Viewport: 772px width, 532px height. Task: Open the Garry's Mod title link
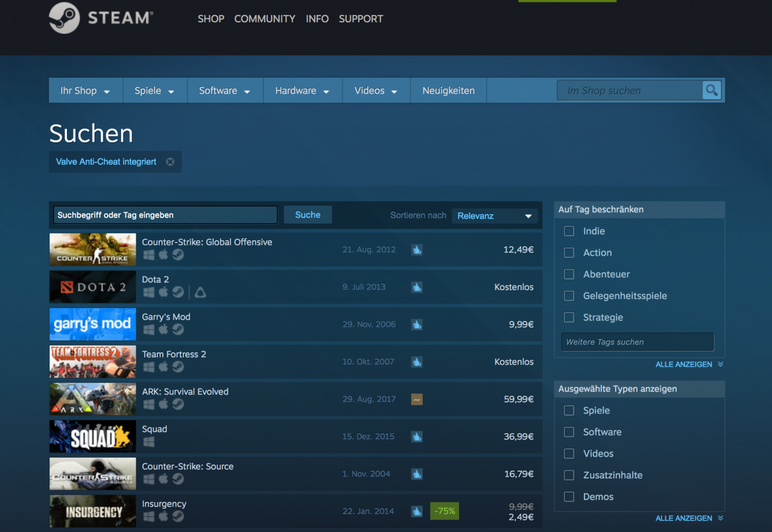click(x=166, y=317)
